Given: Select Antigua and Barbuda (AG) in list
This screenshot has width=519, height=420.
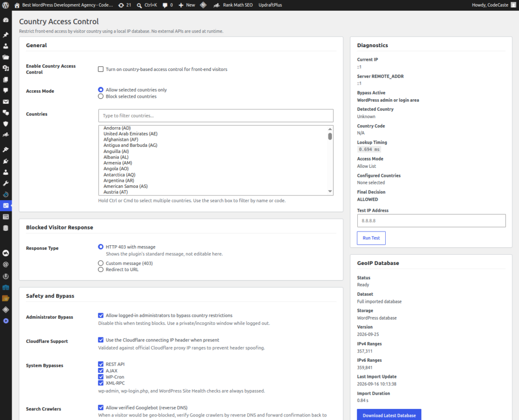Looking at the screenshot, I should point(130,145).
